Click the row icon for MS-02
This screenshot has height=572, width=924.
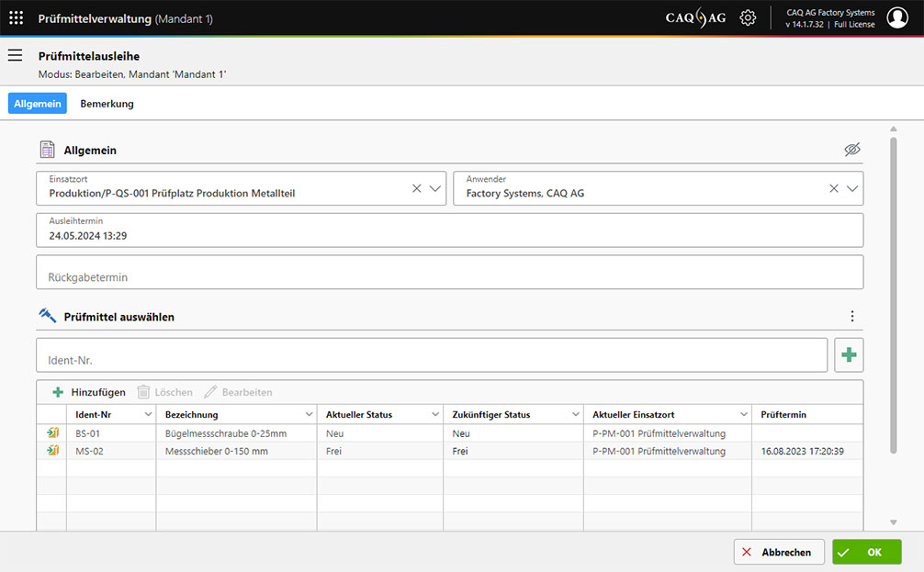[53, 451]
